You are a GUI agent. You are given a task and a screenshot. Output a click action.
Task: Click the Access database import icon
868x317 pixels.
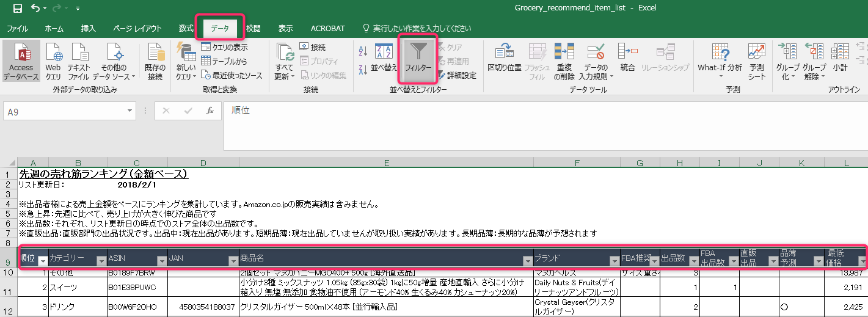click(x=21, y=55)
